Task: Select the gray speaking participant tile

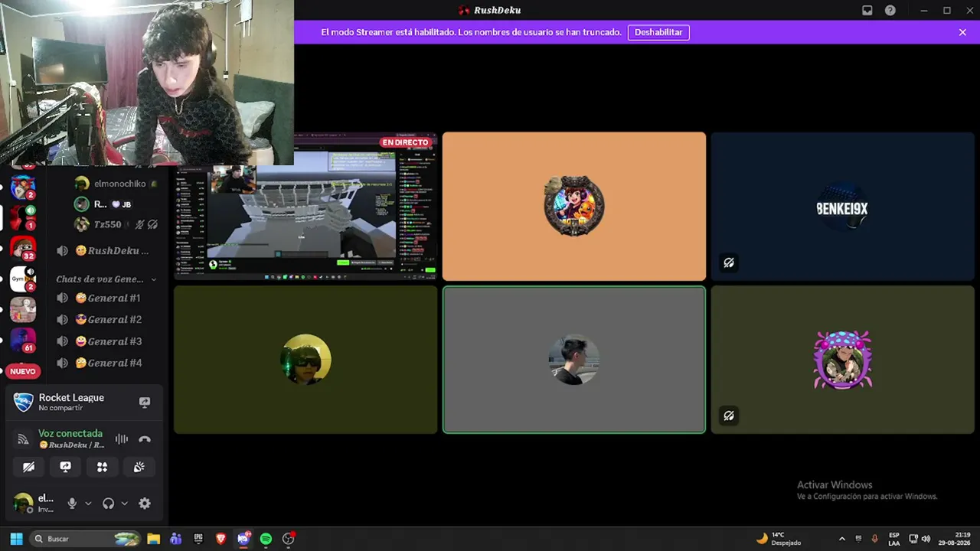Action: 574,360
